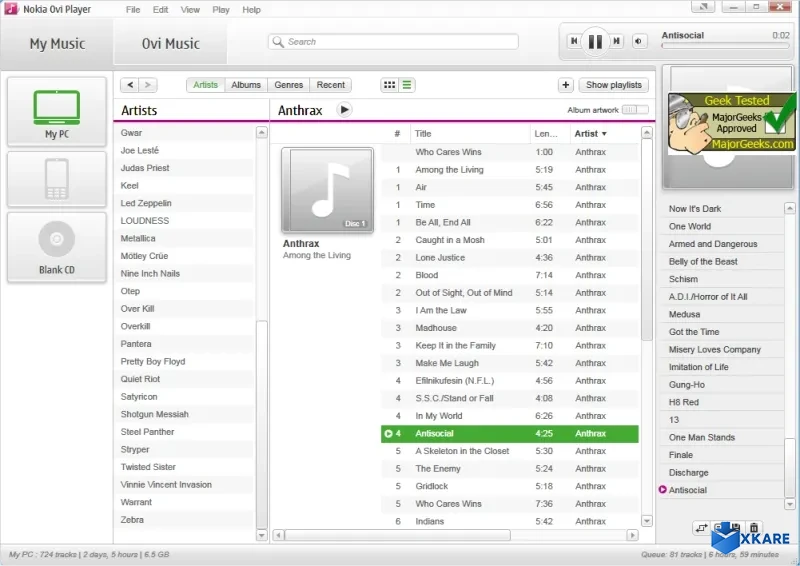The width and height of the screenshot is (800, 566).
Task: Skip to next track
Action: 617,41
